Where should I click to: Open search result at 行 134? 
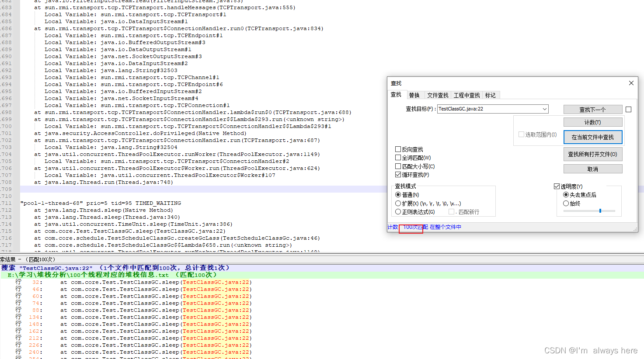133,317
